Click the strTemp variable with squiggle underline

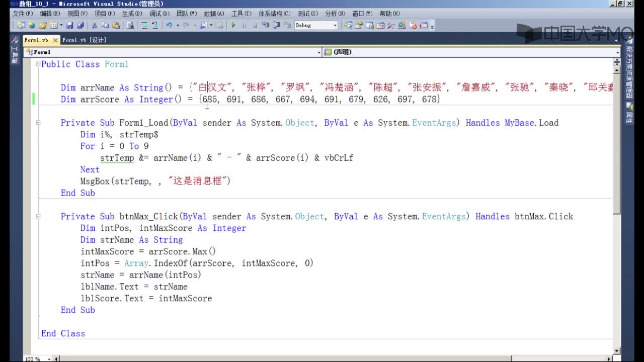(117, 158)
